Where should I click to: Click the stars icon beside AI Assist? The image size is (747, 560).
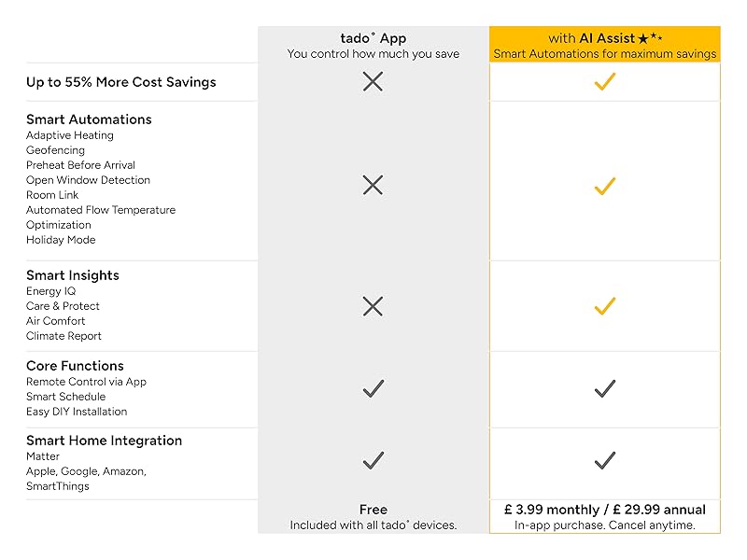pyautogui.click(x=649, y=38)
